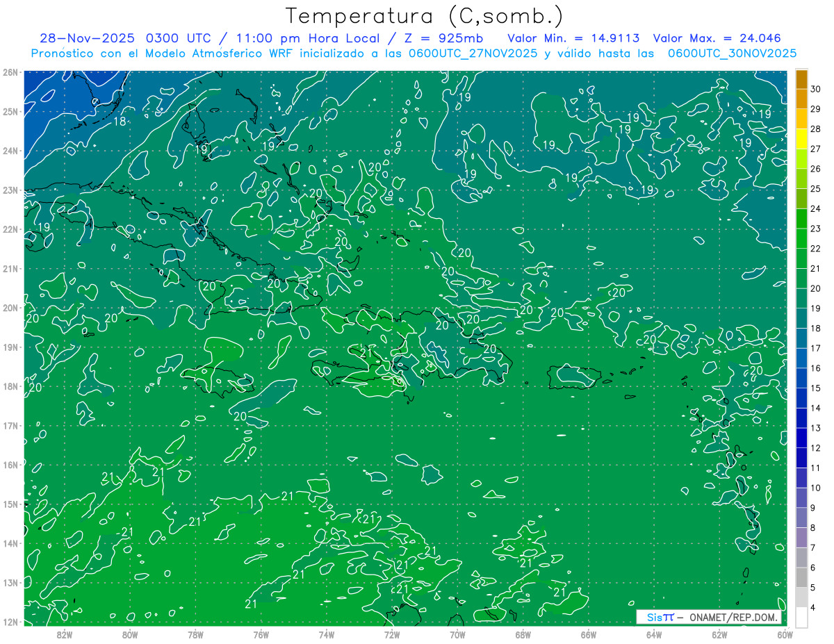This screenshot has height=644, width=834.
Task: Click the '62W' longitude label
Action: coord(719,634)
